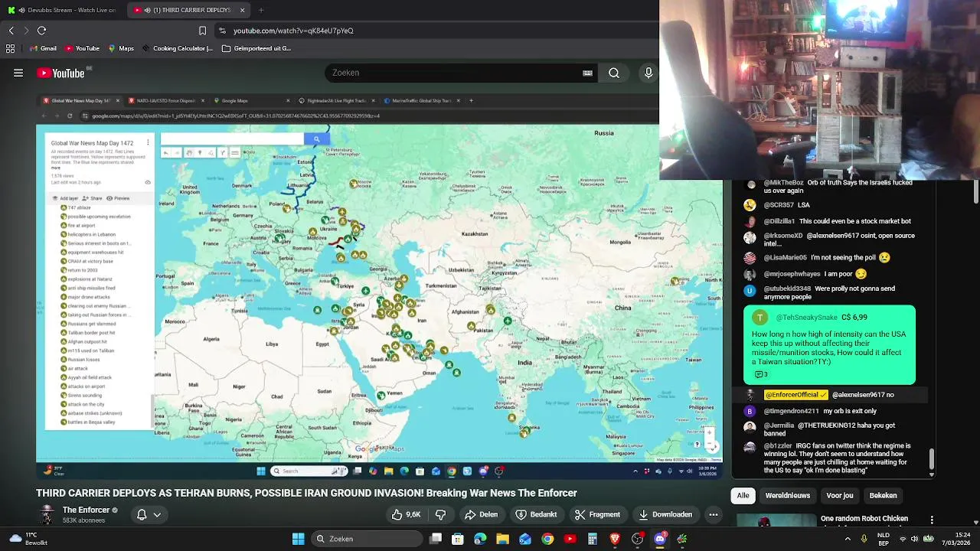Create a clip with Fragment button

[x=597, y=514]
